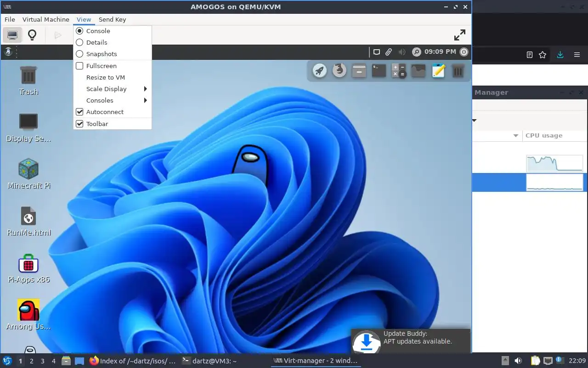
Task: Open guest clipboard paperclip tray icon
Action: pos(389,52)
